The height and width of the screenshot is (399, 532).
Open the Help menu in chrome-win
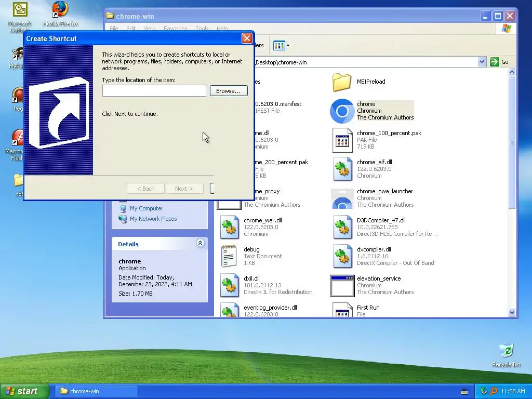tap(222, 29)
